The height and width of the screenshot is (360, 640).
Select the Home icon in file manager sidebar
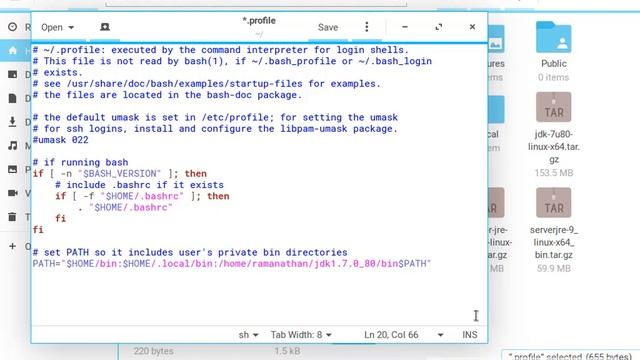tap(13, 51)
